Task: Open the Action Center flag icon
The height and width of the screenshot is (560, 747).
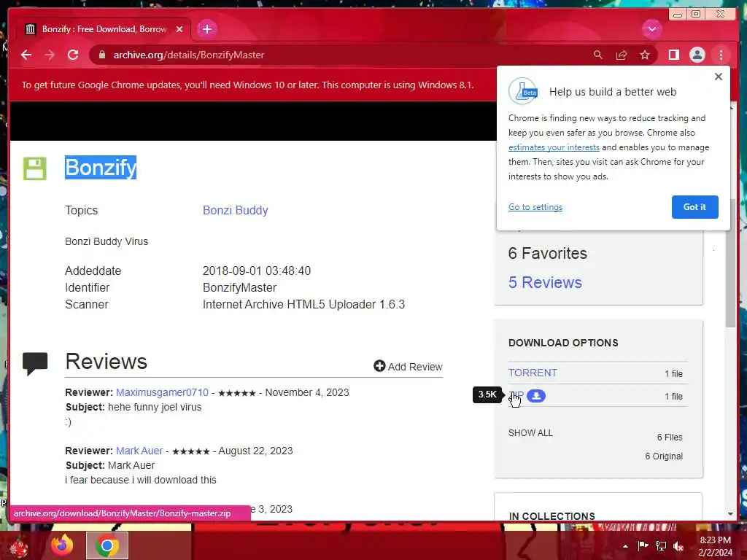Action: (x=643, y=545)
